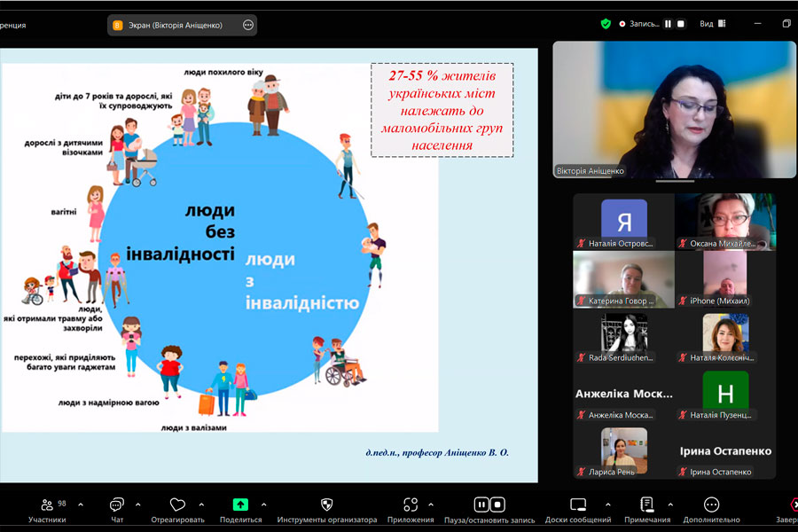This screenshot has height=532, width=798.
Task: Click the heart React icon
Action: pos(177,505)
